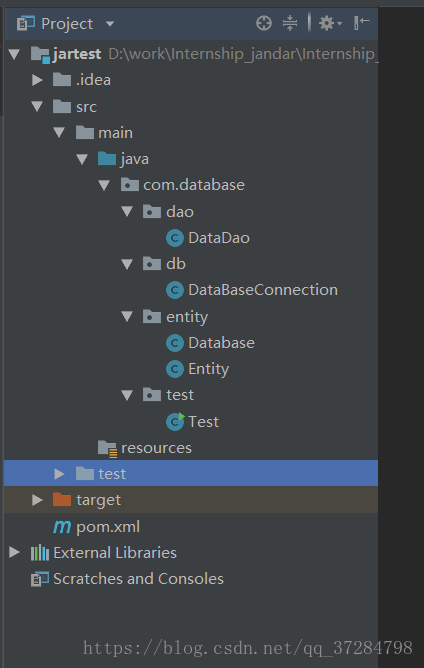Viewport: 424px width, 668px height.
Task: Click the orange target folder icon
Action: 62,499
